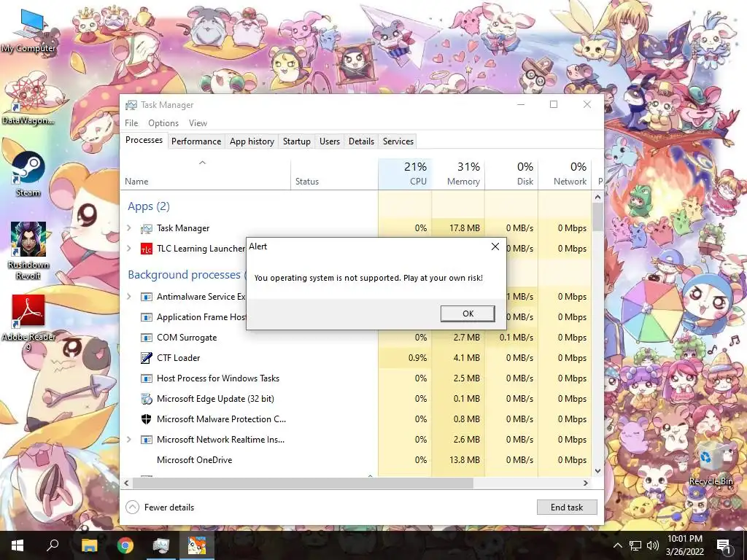This screenshot has width=747, height=560.
Task: Open File Explorer from taskbar
Action: (89, 545)
